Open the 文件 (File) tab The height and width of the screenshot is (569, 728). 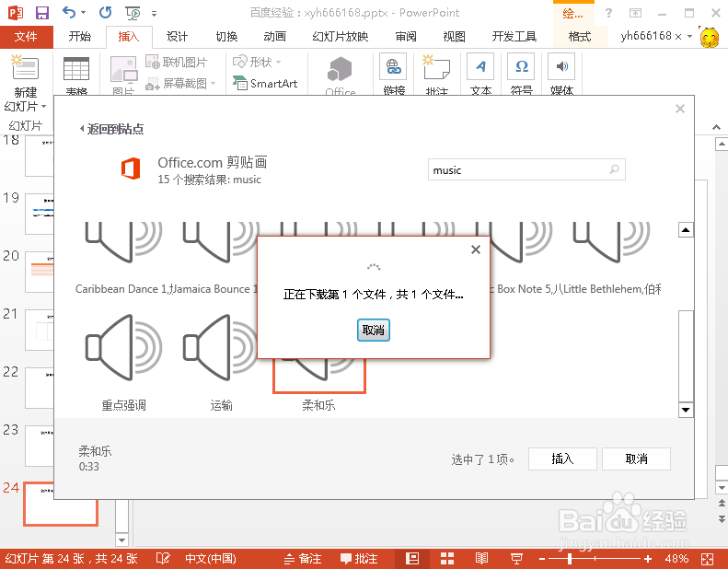point(26,36)
